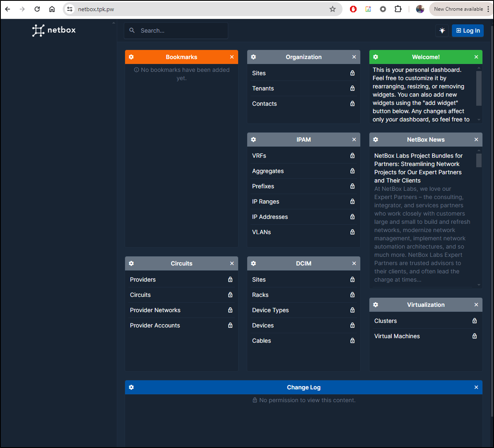Image resolution: width=494 pixels, height=448 pixels.
Task: Open the NetBox Labs Project Bundles news headline
Action: [x=418, y=168]
